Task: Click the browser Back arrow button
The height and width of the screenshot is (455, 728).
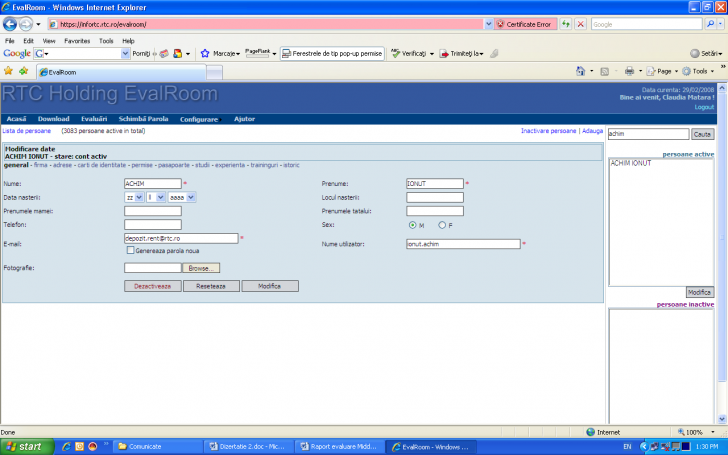Action: pos(12,23)
